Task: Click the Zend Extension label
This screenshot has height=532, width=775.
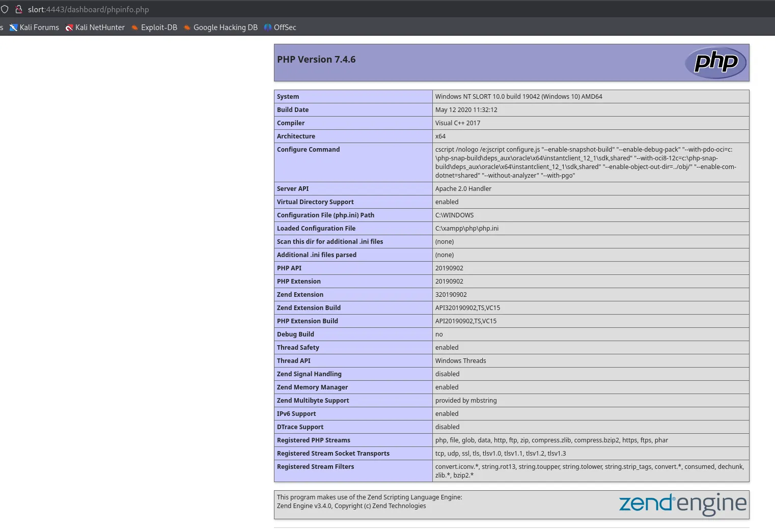Action: (300, 295)
